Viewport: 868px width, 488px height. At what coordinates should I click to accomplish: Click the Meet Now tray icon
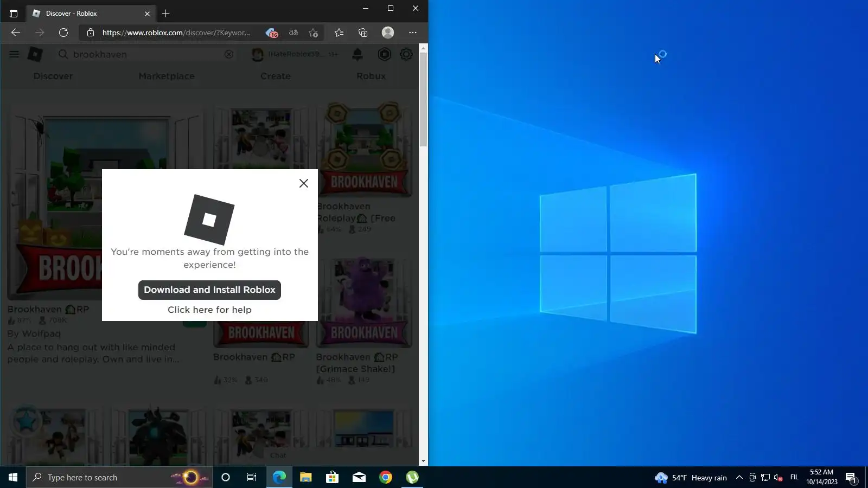pyautogui.click(x=752, y=478)
